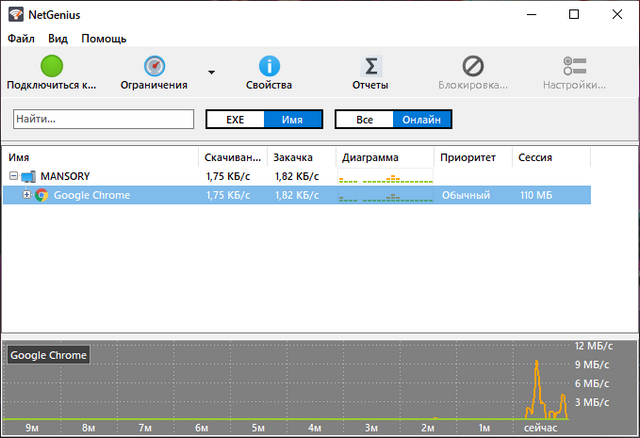Open the Помощь menu
Screen dimensions: 640x438
tap(104, 39)
